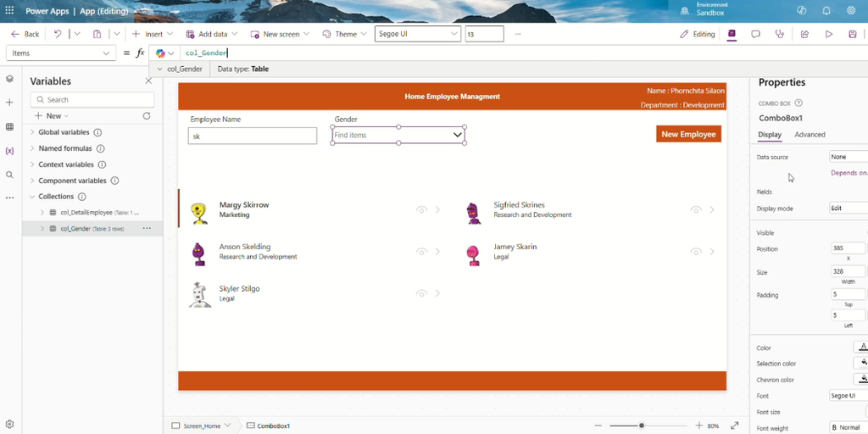Click the Screen_Home breadcrumb
The image size is (868, 434).
point(202,426)
